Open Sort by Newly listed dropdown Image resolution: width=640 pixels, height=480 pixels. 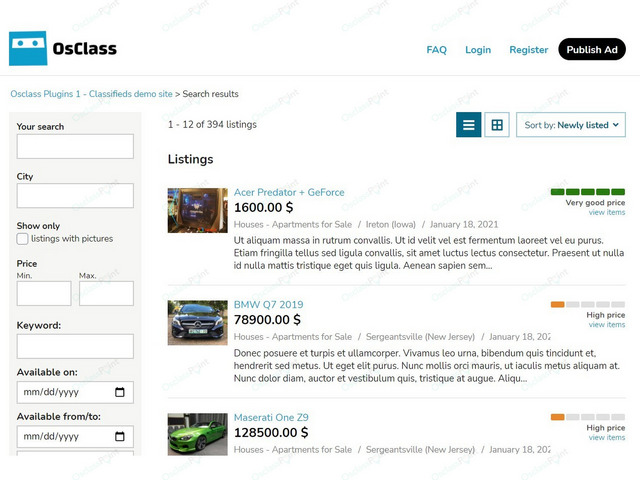(x=571, y=124)
